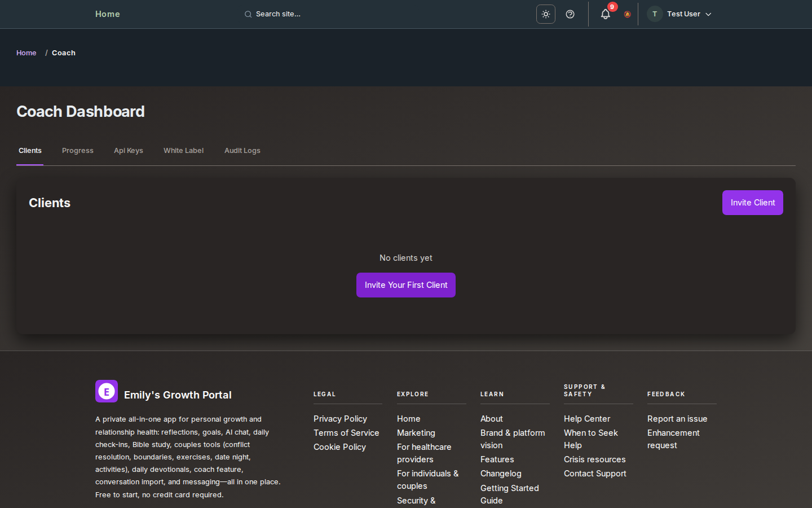Click the muted notifications bell icon

627,15
